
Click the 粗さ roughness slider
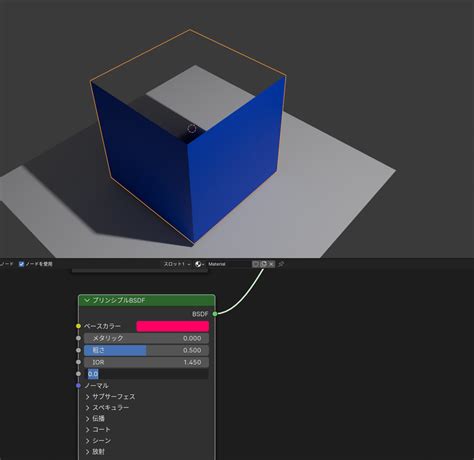tap(146, 350)
